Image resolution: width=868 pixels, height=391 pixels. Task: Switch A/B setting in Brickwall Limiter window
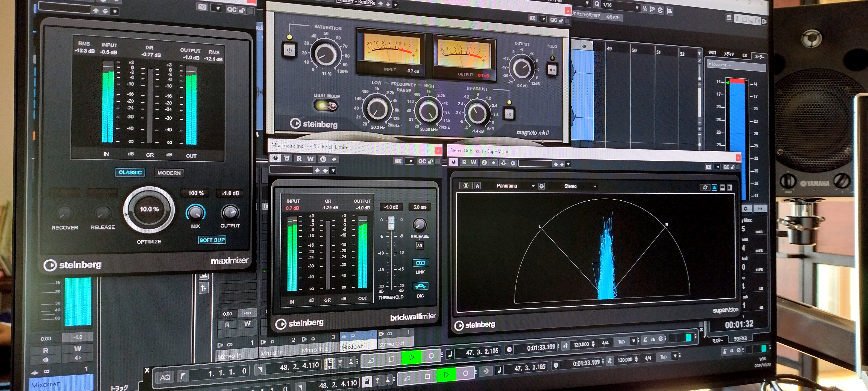click(x=323, y=159)
